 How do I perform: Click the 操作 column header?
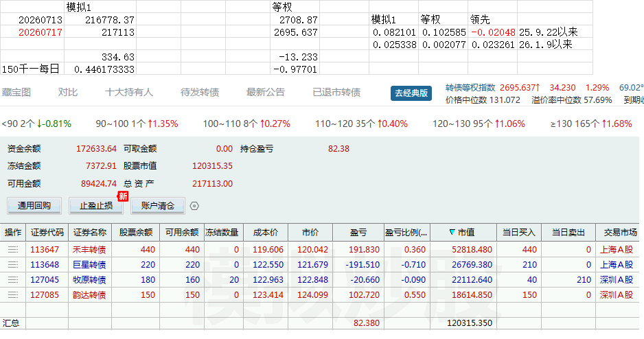click(13, 233)
